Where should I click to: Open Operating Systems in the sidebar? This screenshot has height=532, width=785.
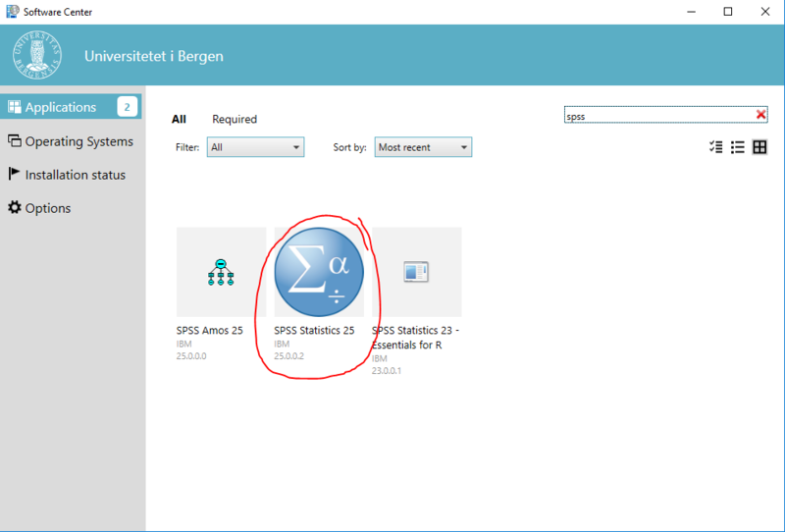coord(71,141)
